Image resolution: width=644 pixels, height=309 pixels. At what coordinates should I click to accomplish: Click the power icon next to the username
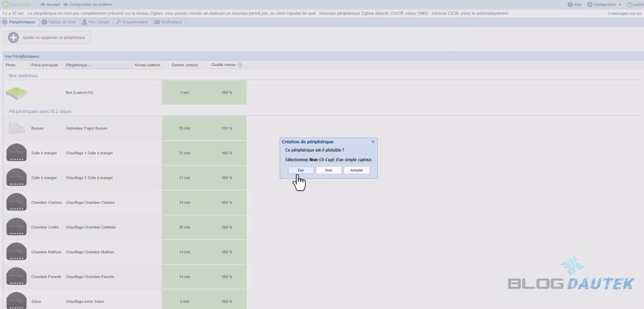point(630,4)
